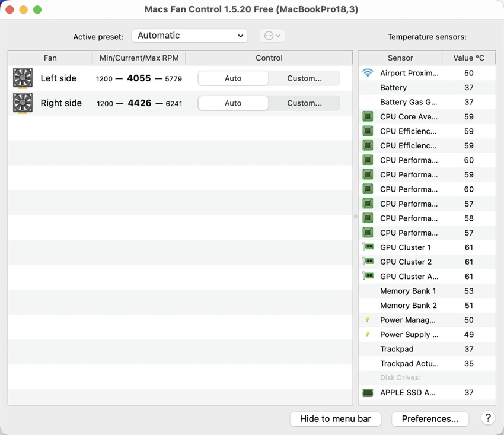Click the help question mark button
504x435 pixels.
[x=488, y=418]
